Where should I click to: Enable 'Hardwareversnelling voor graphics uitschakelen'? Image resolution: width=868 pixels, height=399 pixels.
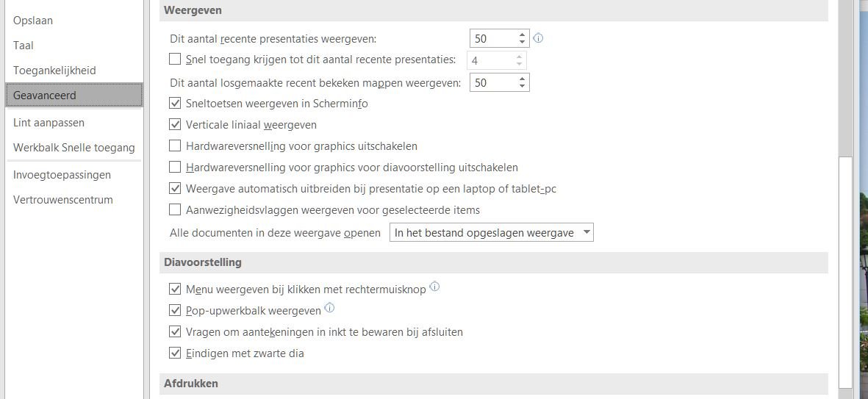175,146
